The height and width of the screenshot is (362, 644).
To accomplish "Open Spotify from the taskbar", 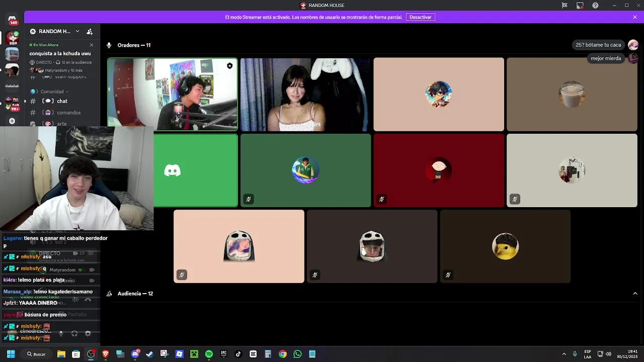I will tap(209, 354).
